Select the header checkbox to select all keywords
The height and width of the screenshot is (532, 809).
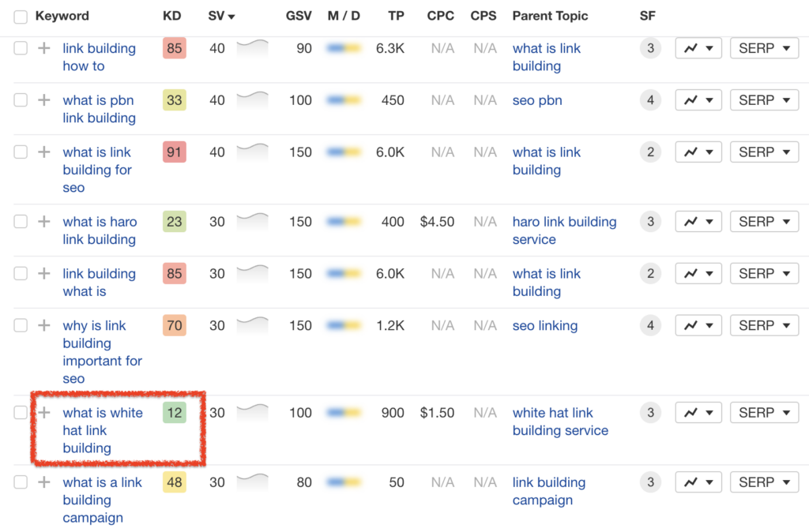click(x=20, y=16)
